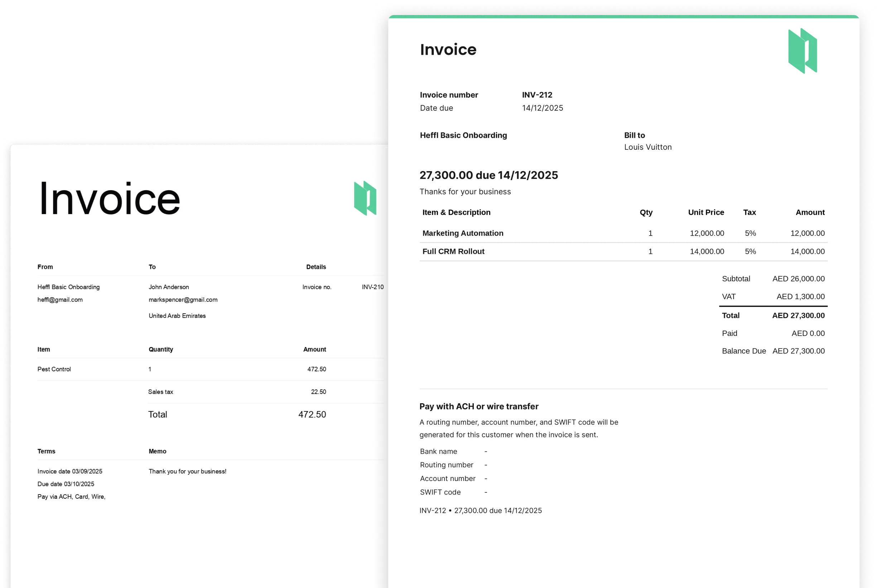Viewport: 881px width, 588px height.
Task: Click the Due date 03/10/2025 term
Action: pyautogui.click(x=66, y=484)
